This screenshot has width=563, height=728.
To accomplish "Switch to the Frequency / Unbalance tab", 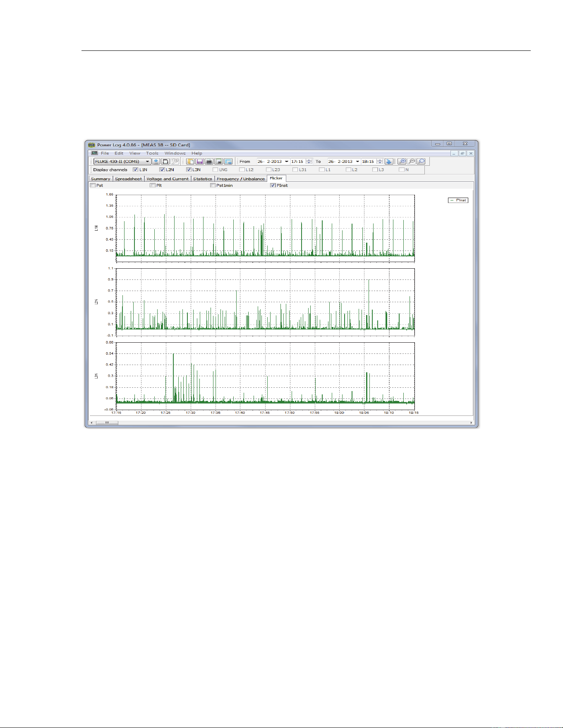I will [241, 179].
